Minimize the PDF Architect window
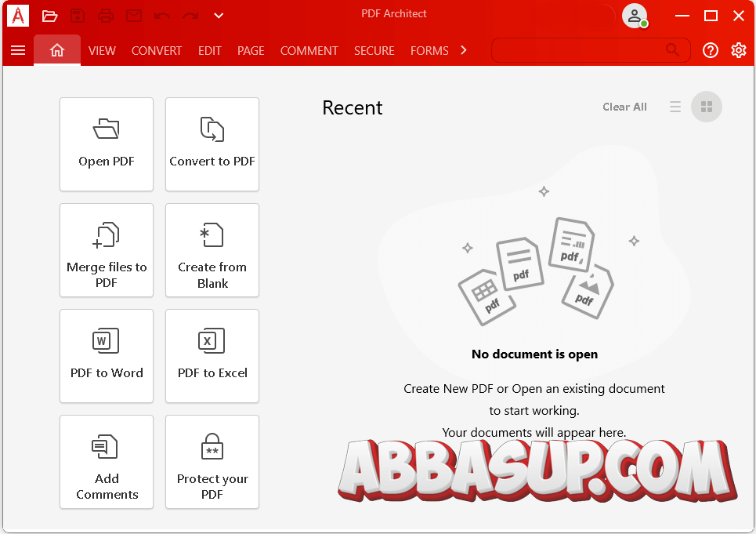The image size is (756, 534). [682, 16]
